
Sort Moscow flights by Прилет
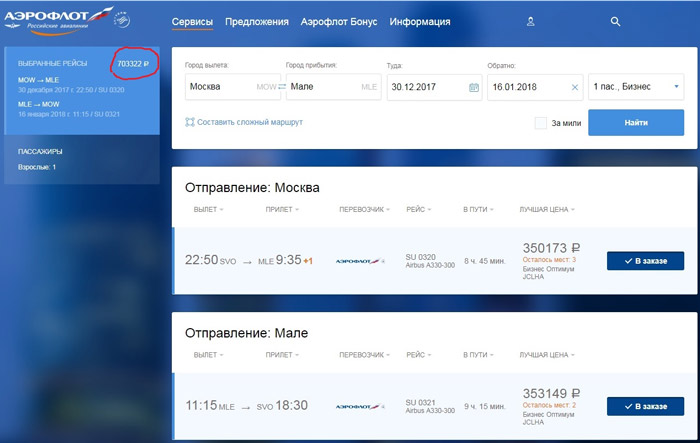tap(282, 209)
